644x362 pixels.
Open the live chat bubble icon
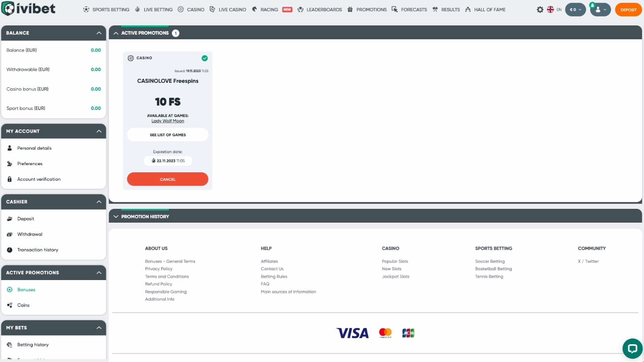[x=632, y=348]
